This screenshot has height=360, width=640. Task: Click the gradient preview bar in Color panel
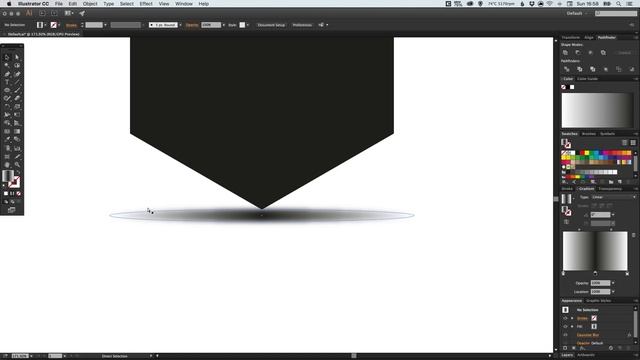pos(597,110)
